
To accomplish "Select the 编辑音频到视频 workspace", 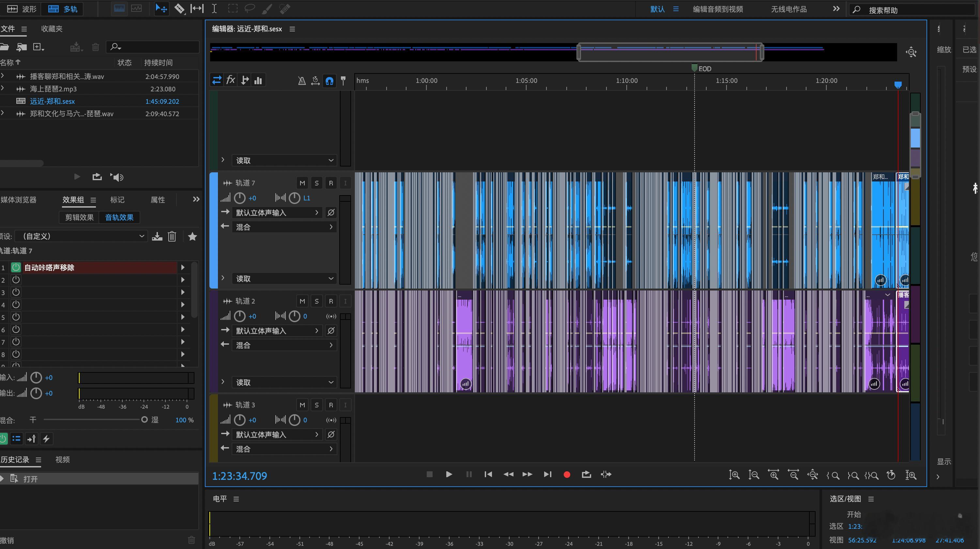I will (x=717, y=9).
